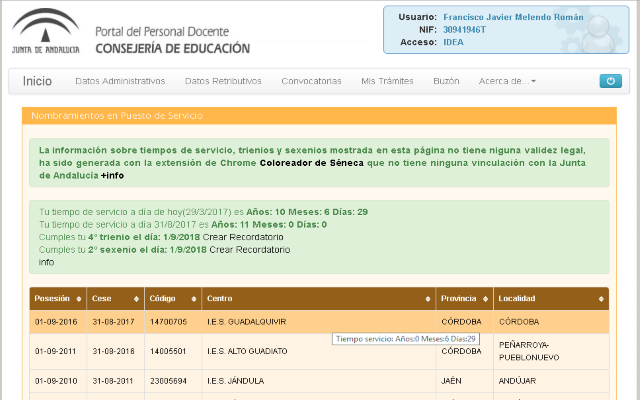The image size is (640, 400).
Task: Sort table by Localidad column arrows
Action: coord(601,299)
